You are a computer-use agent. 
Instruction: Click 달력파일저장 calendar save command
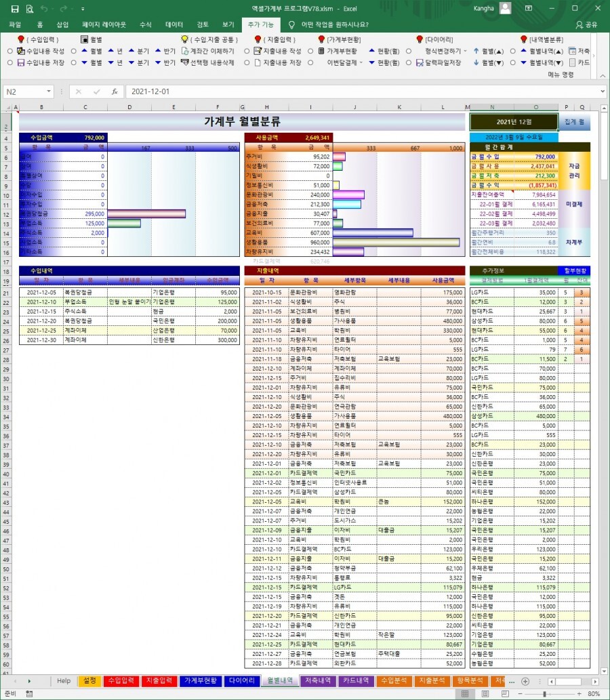(x=439, y=63)
